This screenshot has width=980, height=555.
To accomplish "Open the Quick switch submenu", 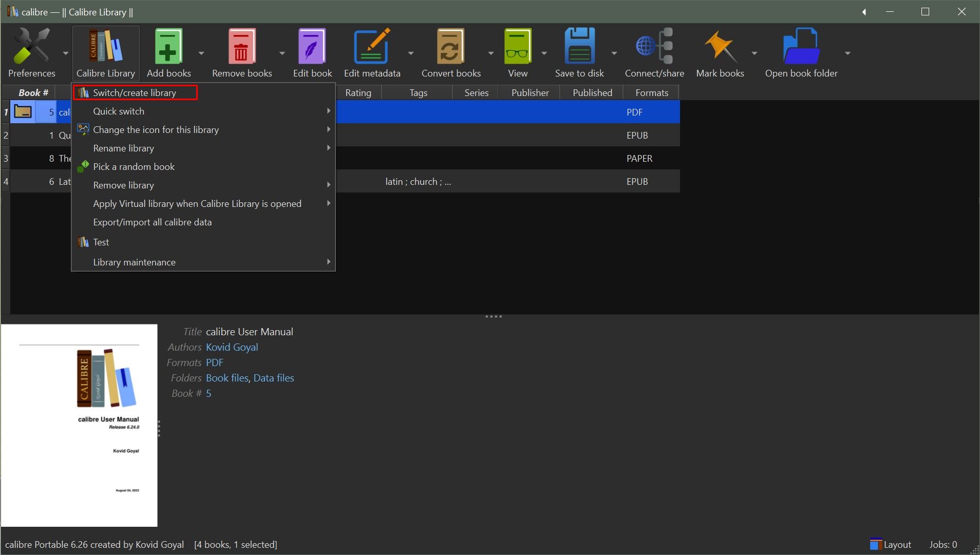I will 203,111.
